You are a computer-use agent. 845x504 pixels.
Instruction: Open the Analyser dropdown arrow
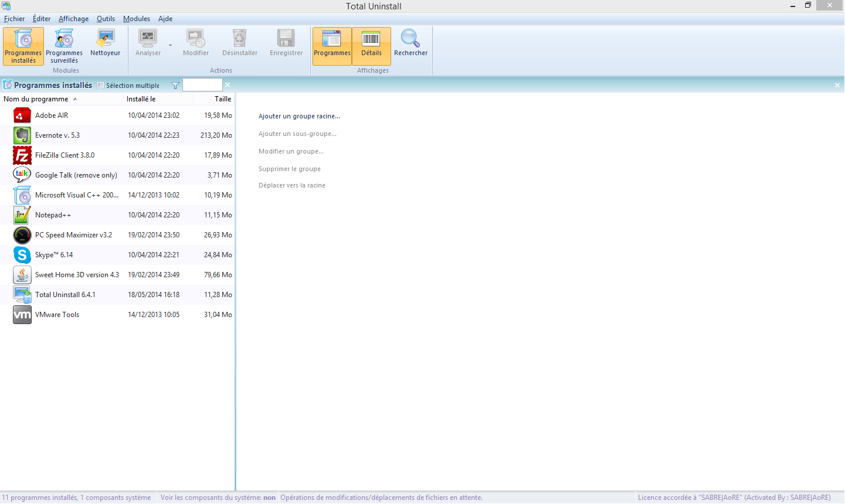[170, 45]
